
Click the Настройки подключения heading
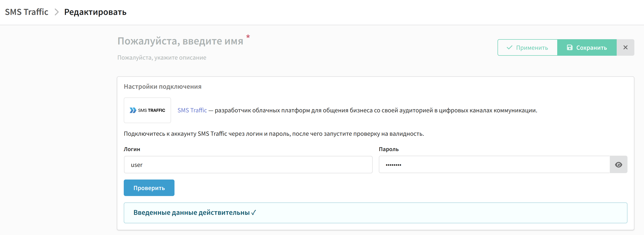click(x=163, y=87)
